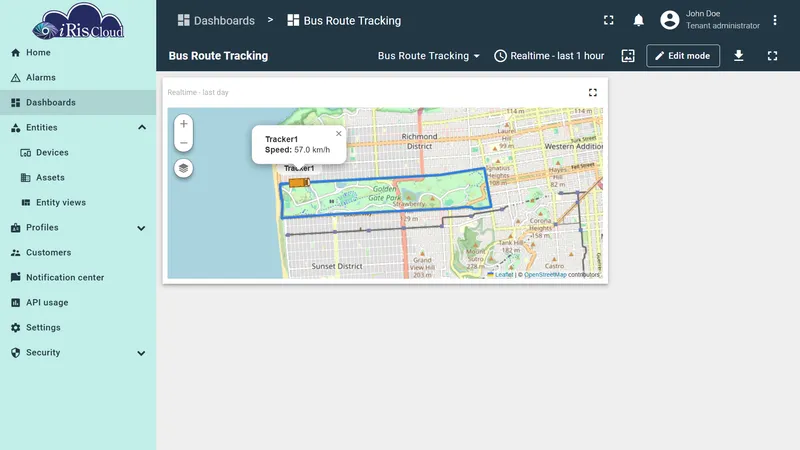Viewport: 800px width, 450px height.
Task: Expand the map widget to fullscreen
Action: (x=592, y=92)
